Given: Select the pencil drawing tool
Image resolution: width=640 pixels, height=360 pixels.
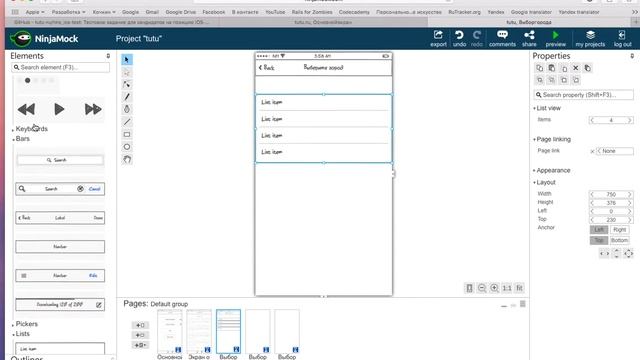Looking at the screenshot, I should click(x=127, y=97).
